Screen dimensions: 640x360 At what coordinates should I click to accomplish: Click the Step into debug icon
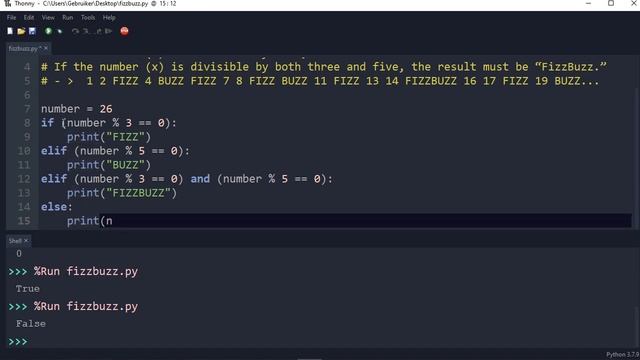pos(86,31)
